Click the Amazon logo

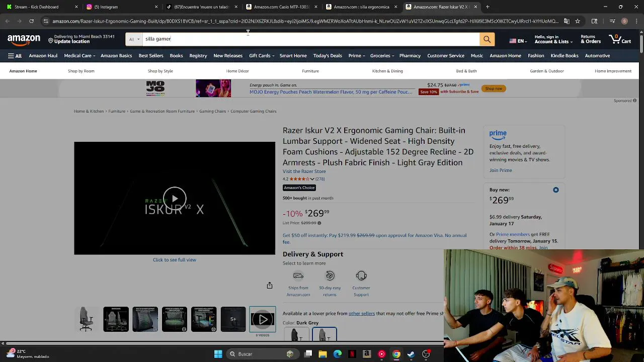pos(24,39)
